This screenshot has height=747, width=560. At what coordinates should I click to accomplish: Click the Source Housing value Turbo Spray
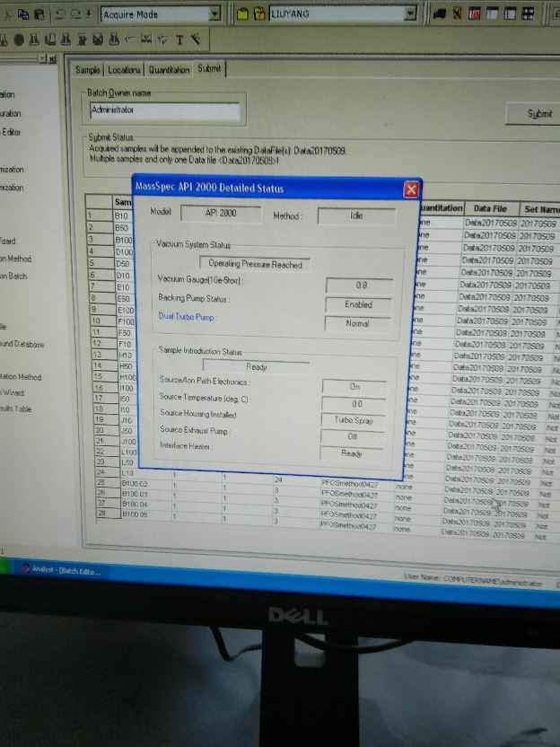354,419
